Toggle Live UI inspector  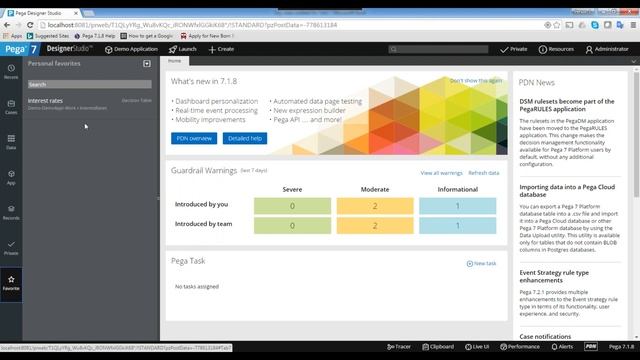click(x=477, y=347)
